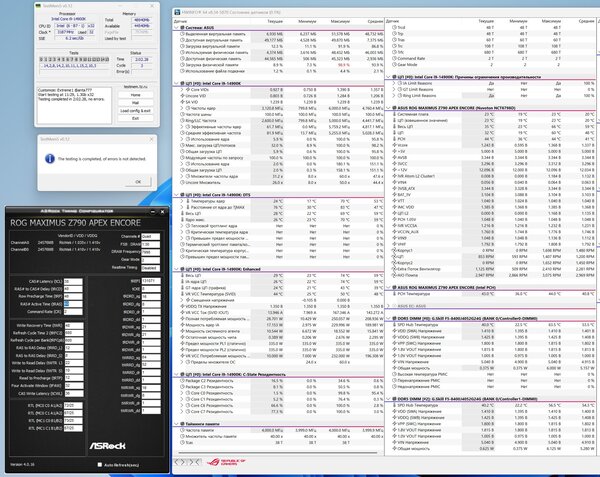Click the chip icon of the i9-14900K Enhanced section
The width and height of the screenshot is (600, 477).
[x=183, y=269]
